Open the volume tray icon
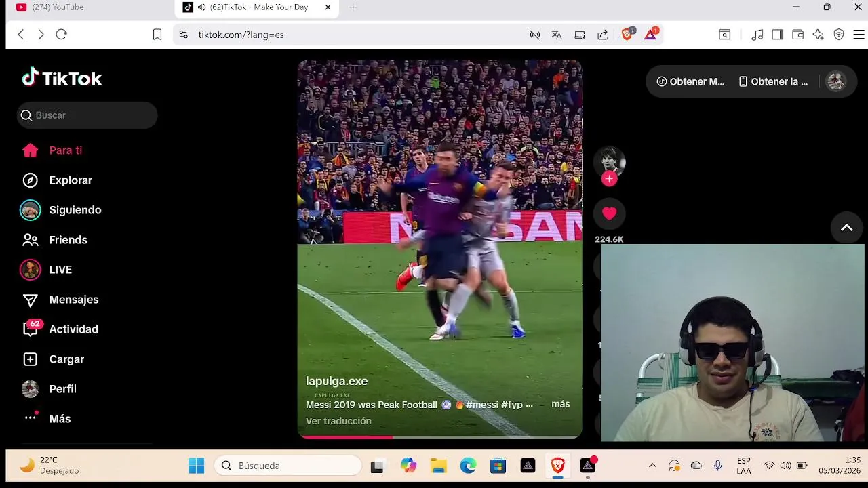The image size is (868, 488). (x=785, y=466)
